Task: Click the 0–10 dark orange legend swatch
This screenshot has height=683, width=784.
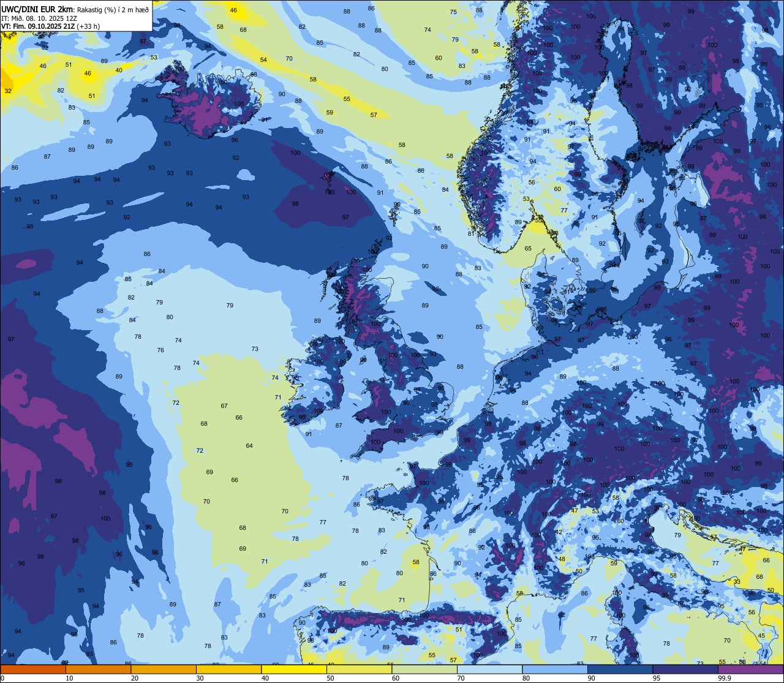Action: pos(33,669)
